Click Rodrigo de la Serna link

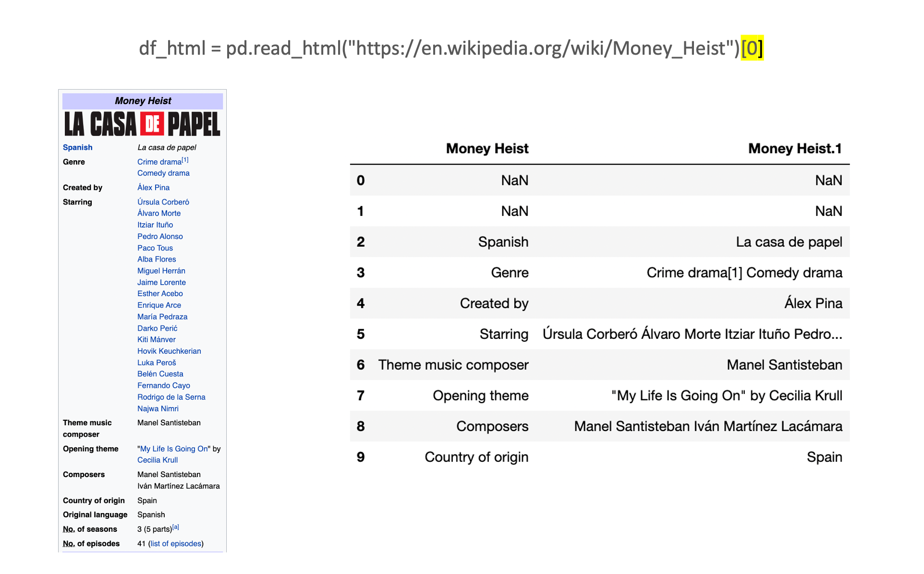tap(171, 397)
